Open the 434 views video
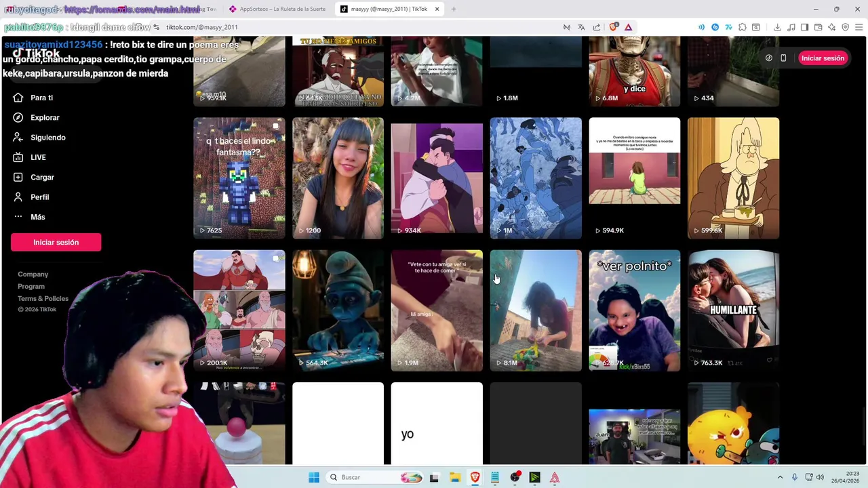This screenshot has width=868, height=488. click(x=734, y=71)
